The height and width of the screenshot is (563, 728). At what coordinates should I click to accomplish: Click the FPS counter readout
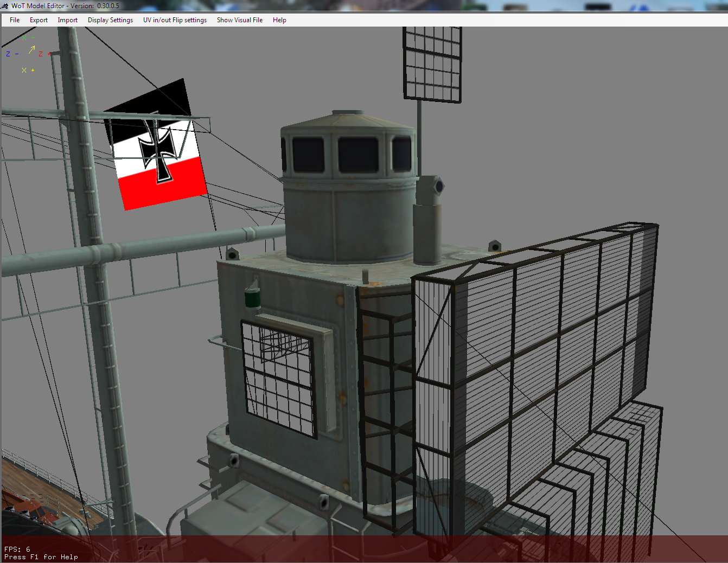(17, 549)
